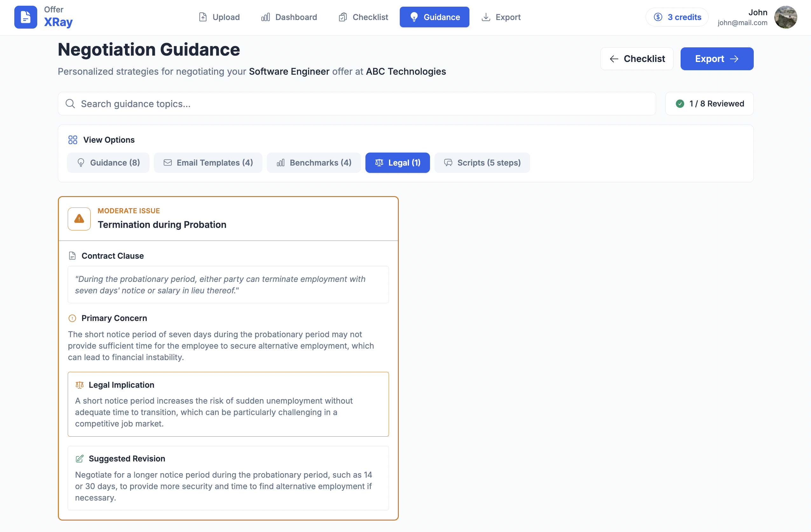Open the Upload page in navigation

point(219,17)
